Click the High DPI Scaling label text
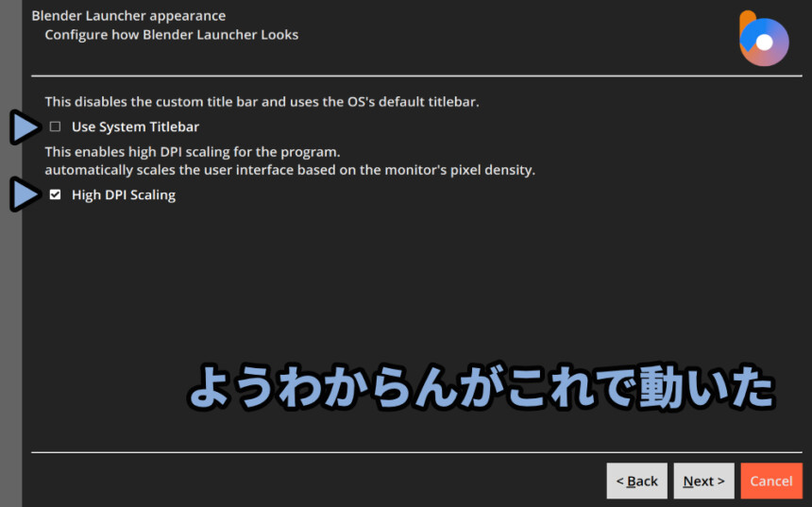812x507 pixels. [x=124, y=195]
